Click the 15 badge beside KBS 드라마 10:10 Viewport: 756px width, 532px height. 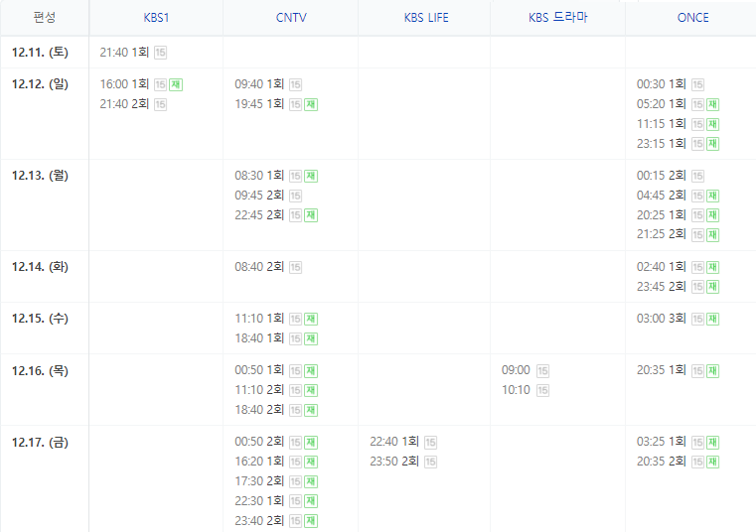(542, 390)
